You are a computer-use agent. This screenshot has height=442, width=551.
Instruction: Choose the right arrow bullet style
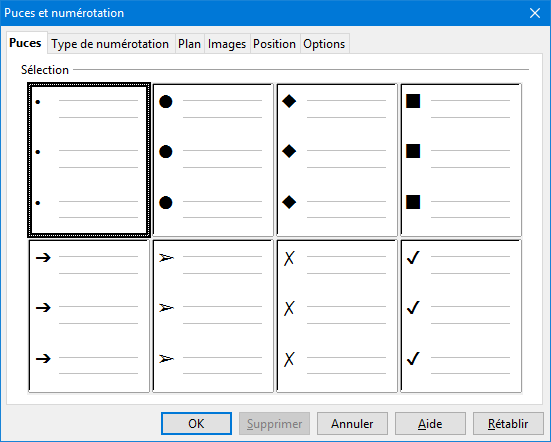click(89, 316)
